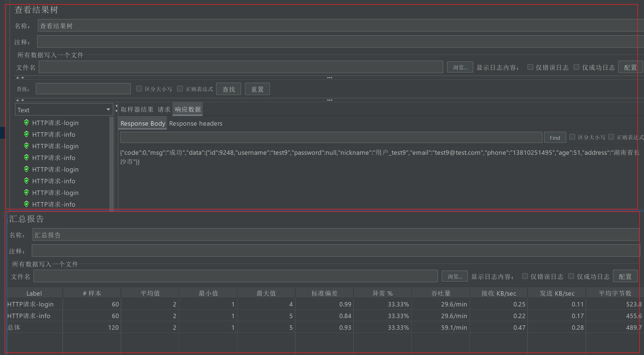The height and width of the screenshot is (355, 644).
Task: Open the Response headers sub-tab
Action: (x=196, y=124)
